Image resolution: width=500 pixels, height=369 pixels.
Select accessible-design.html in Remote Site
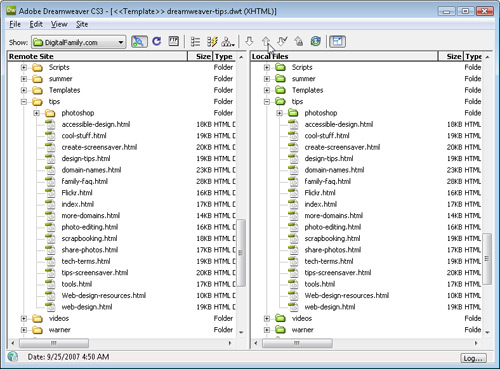pyautogui.click(x=96, y=124)
